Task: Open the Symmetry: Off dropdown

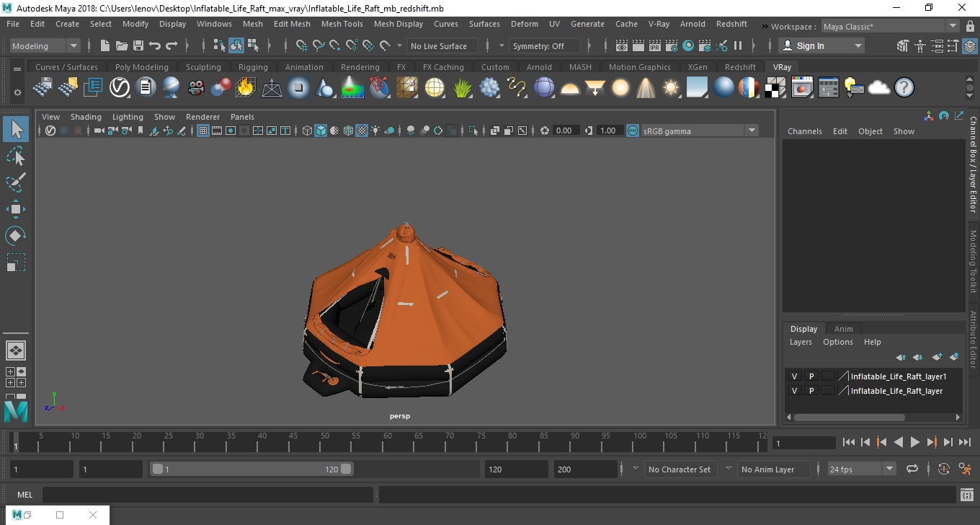Action: point(544,45)
